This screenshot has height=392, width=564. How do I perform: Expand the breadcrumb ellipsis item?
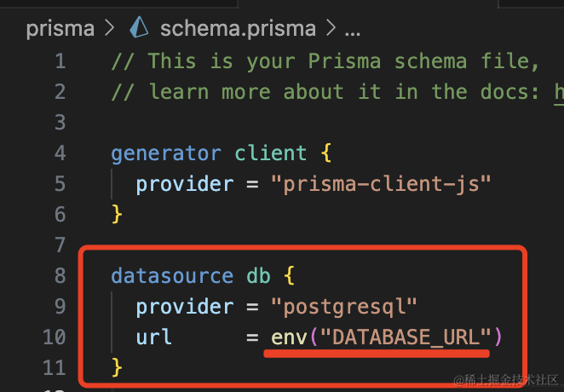351,28
